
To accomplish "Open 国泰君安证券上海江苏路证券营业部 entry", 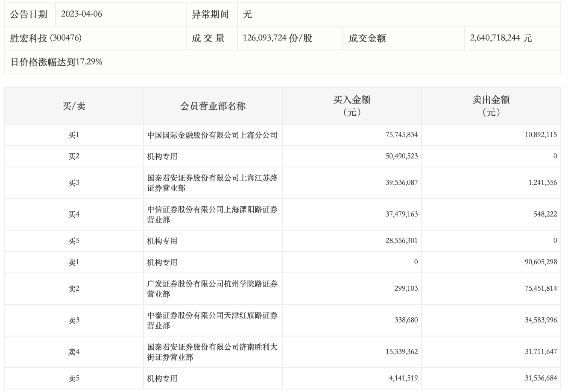I will pyautogui.click(x=212, y=183).
